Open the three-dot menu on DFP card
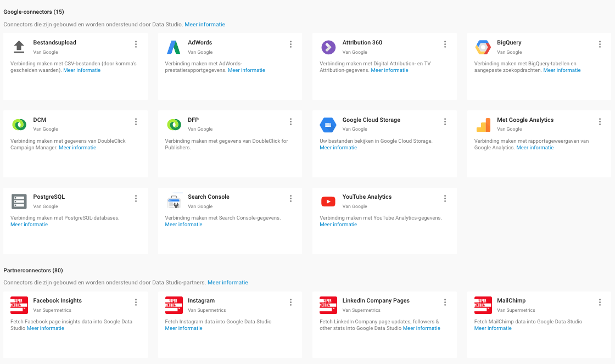The image size is (615, 364). pos(290,121)
